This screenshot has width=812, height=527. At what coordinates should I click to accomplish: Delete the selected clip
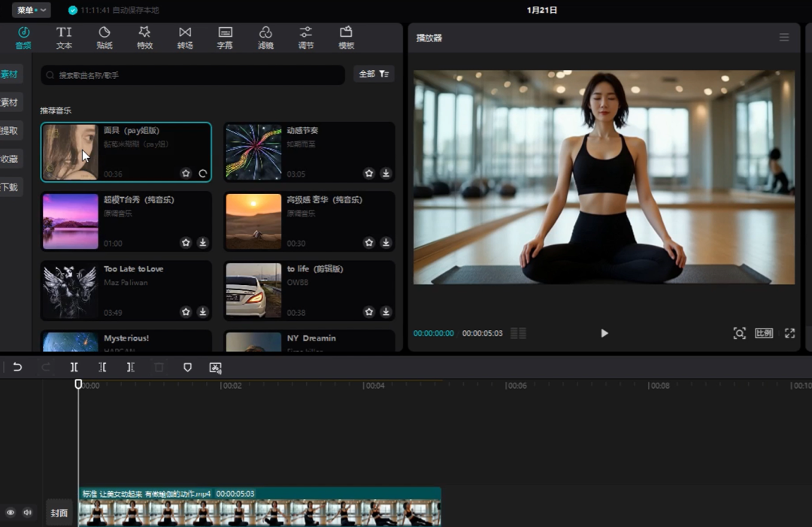click(x=159, y=367)
